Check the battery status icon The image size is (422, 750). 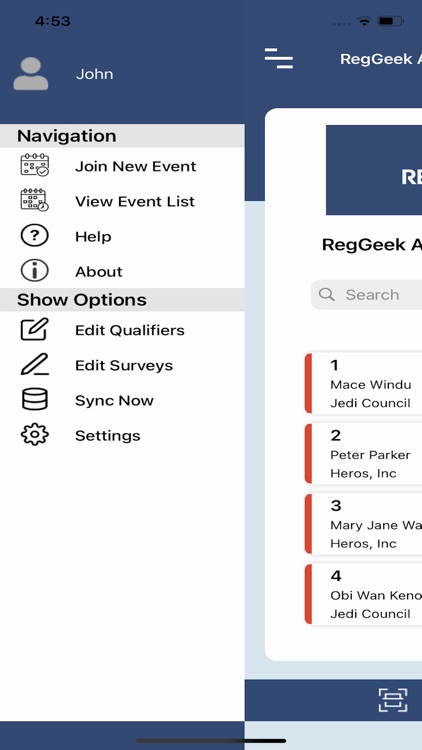point(390,22)
